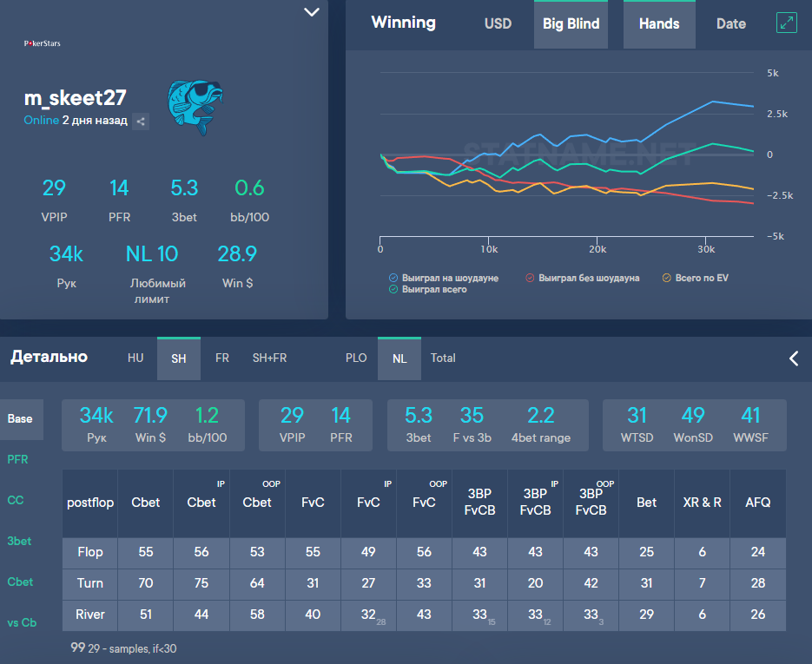Toggle the 'Выиграл на шоудауне' chart line
The width and height of the screenshot is (812, 664).
393,278
